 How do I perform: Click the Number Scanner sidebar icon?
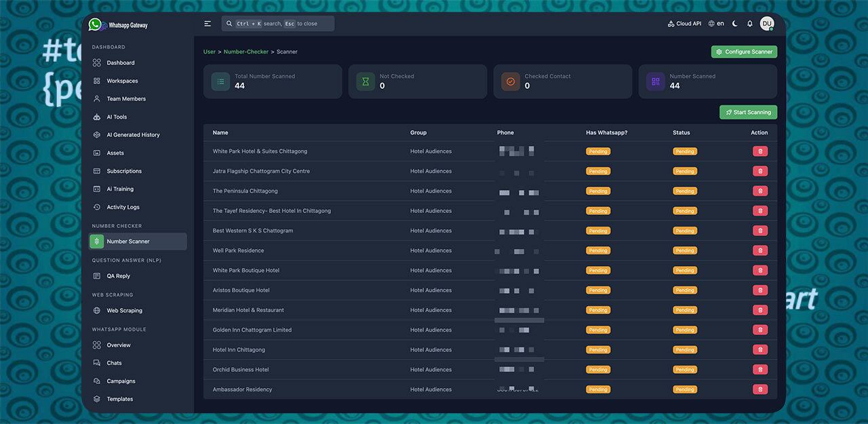97,242
